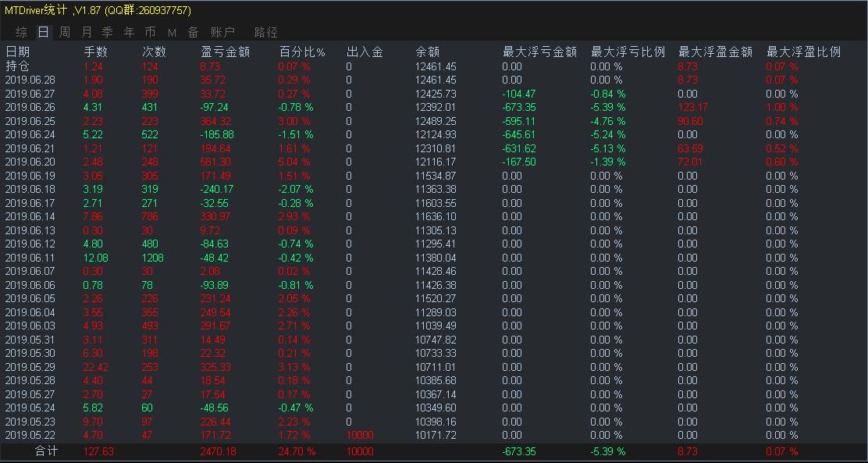The image size is (868, 463).
Task: Click lots value 22.42 on 2019.05.29
Action: (x=96, y=367)
